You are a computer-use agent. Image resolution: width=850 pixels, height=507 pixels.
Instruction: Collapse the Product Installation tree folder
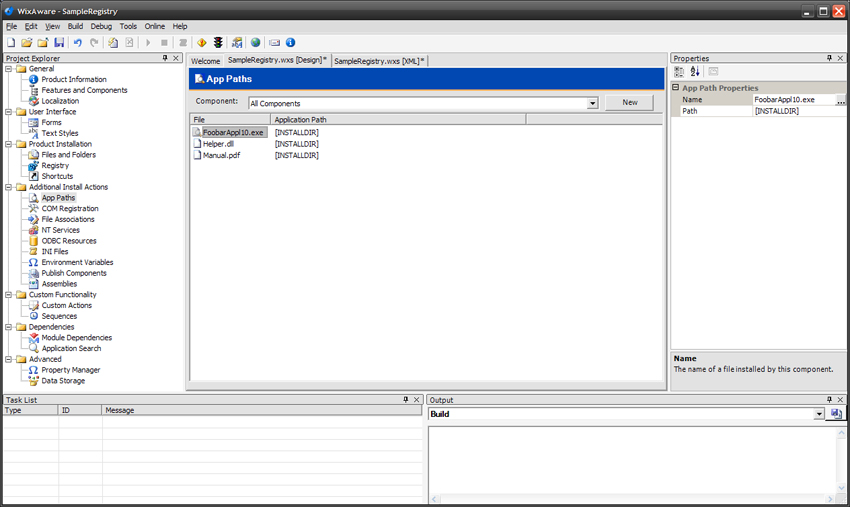click(x=9, y=144)
